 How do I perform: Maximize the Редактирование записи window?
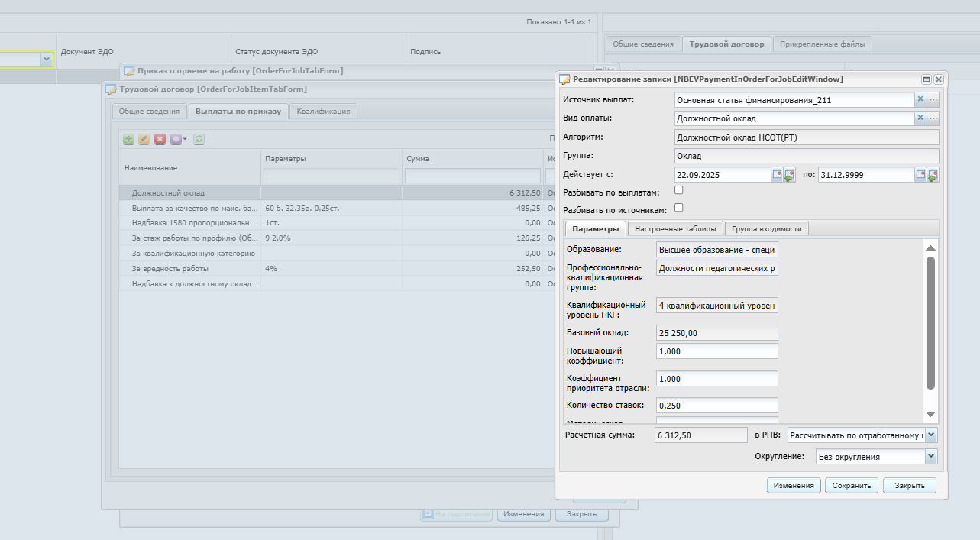click(927, 79)
